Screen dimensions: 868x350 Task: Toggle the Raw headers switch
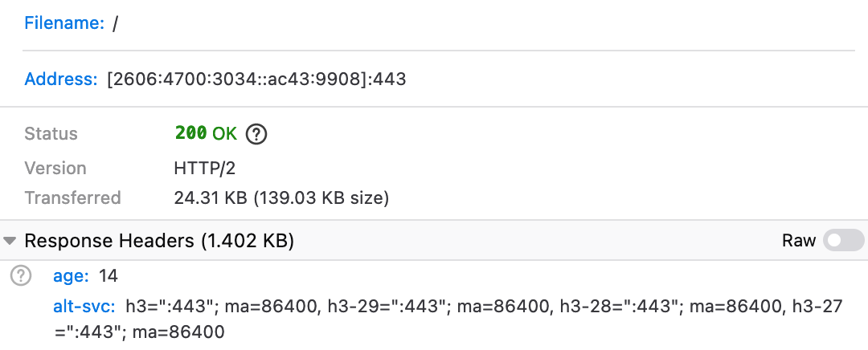[x=844, y=240]
